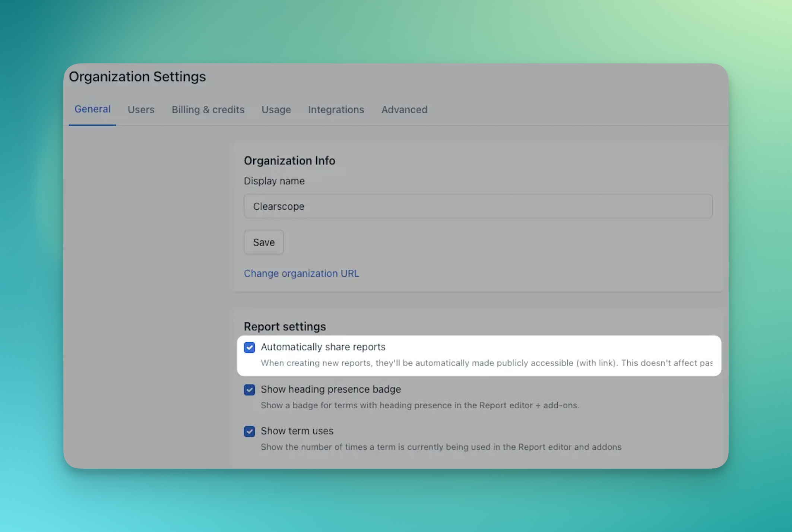Screen dimensions: 792x532
Task: Open the Integrations tab
Action: pos(336,110)
